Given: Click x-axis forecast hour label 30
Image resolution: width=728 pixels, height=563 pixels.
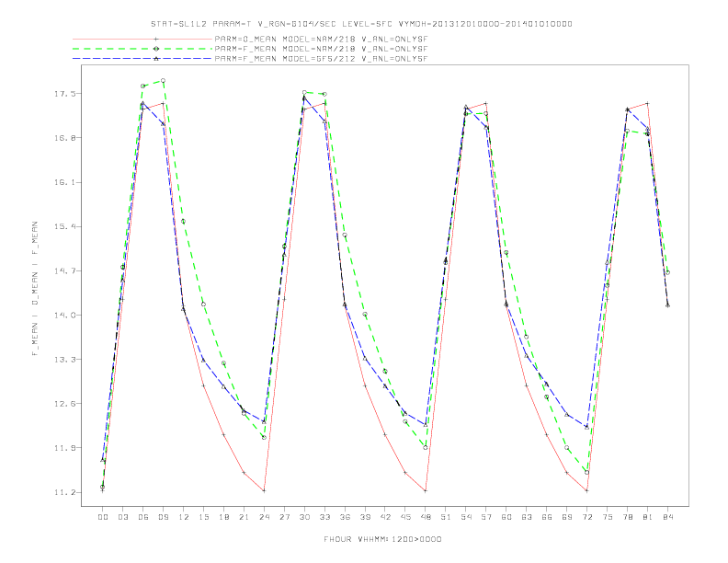Looking at the screenshot, I should point(304,517).
